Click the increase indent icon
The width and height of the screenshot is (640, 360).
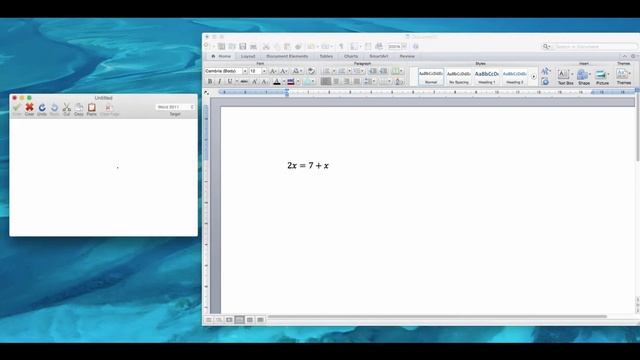pos(383,71)
